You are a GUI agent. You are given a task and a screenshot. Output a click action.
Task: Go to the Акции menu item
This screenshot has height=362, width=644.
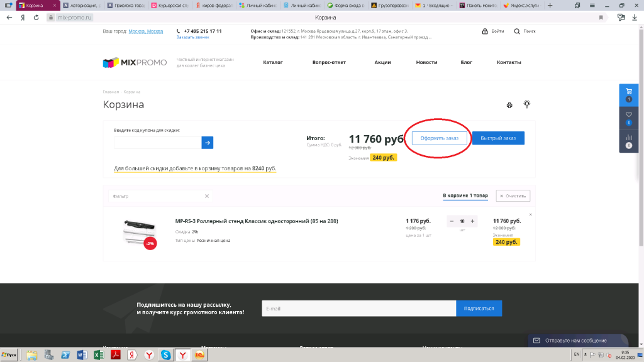coord(382,62)
